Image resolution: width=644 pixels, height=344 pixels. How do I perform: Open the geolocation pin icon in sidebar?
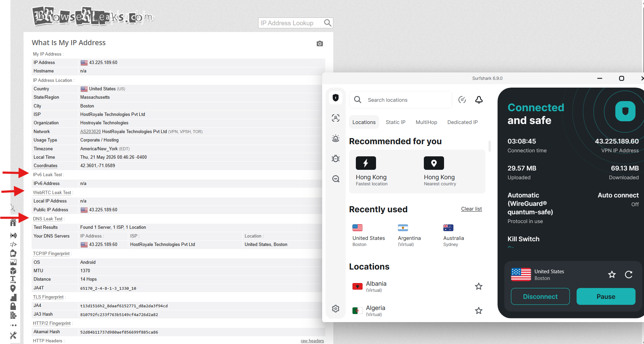click(x=13, y=288)
